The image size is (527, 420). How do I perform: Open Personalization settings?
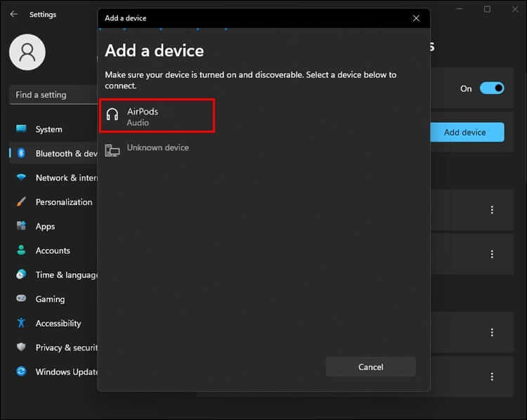(x=54, y=202)
